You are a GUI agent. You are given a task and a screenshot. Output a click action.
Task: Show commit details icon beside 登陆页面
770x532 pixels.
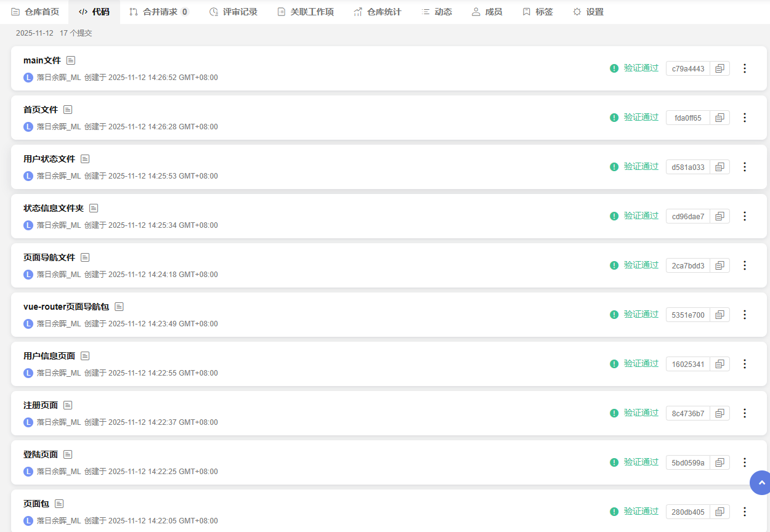point(68,454)
